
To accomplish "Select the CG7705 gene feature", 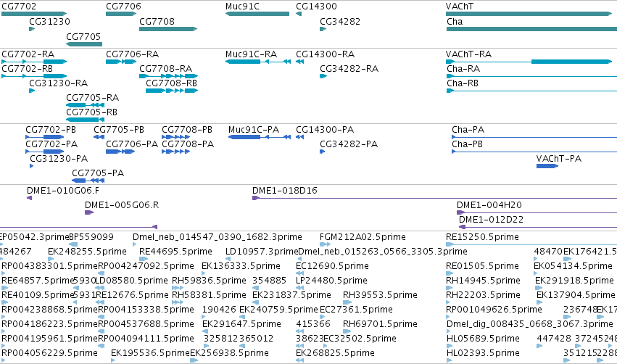I will [x=84, y=44].
